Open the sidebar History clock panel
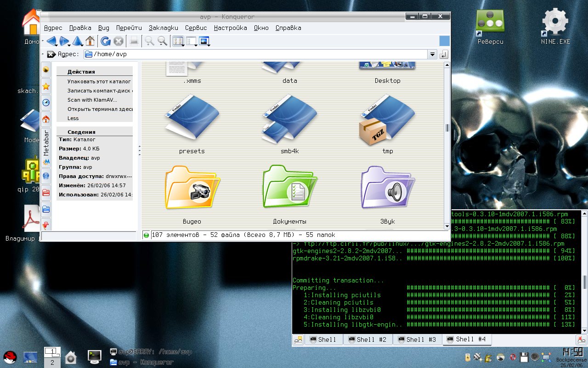 click(x=46, y=103)
